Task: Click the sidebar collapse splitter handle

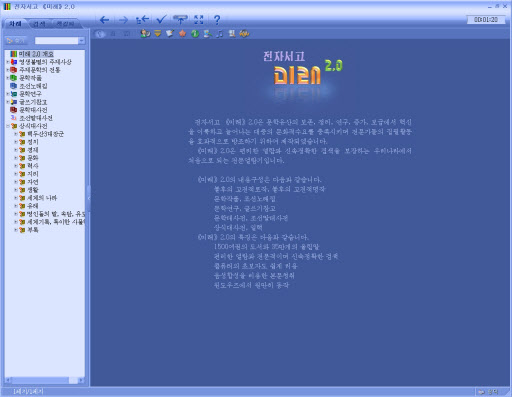Action: [89, 198]
